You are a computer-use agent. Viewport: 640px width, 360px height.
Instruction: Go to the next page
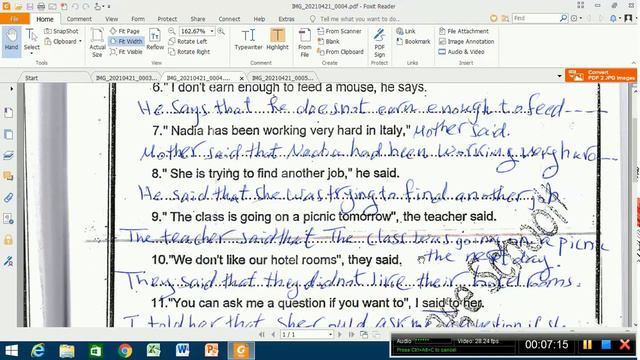340,335
